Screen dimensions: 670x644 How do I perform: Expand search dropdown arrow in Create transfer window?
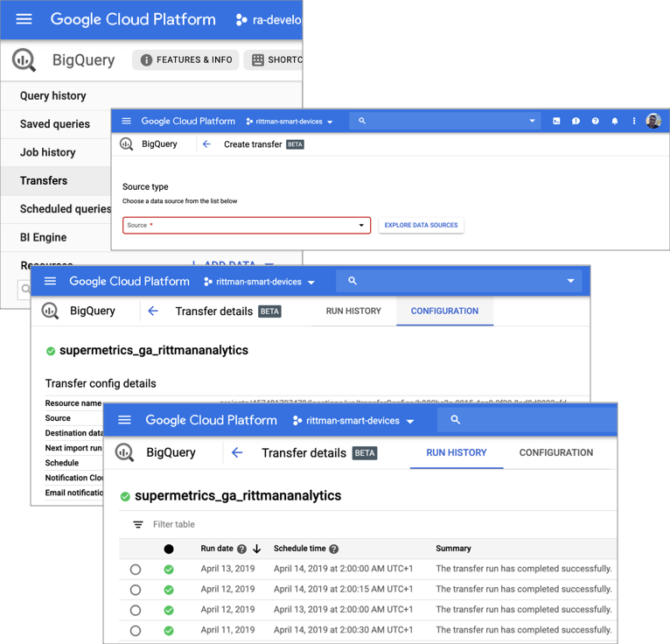tap(532, 121)
